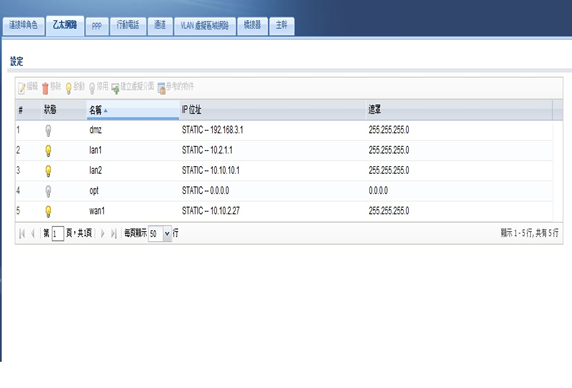This screenshot has width=572, height=388.
Task: Click the 遮罩 (Mask) column header
Action: pos(459,110)
